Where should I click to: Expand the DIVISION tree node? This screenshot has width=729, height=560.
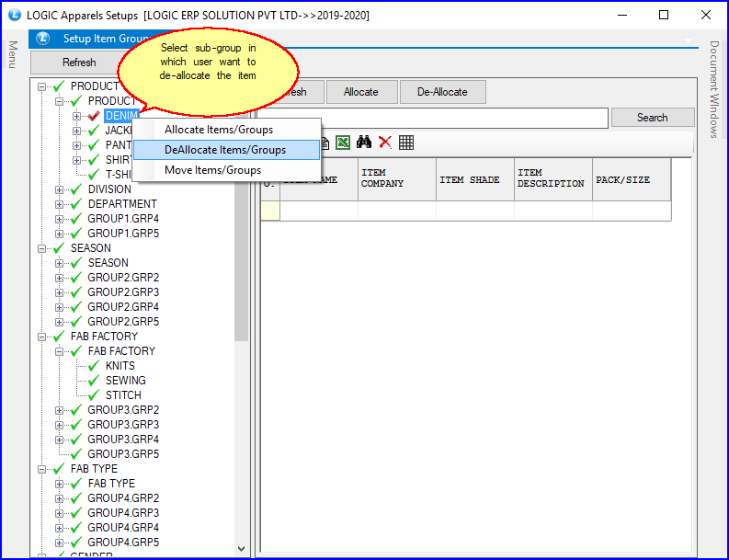coord(59,189)
